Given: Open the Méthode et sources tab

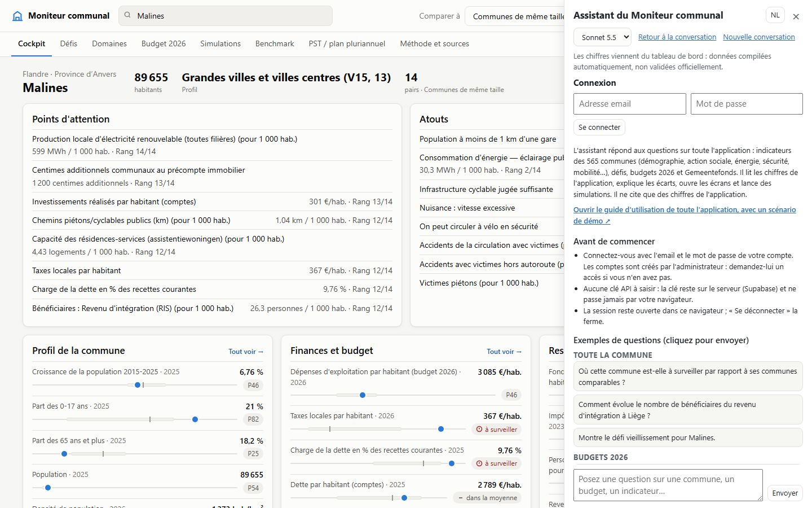Looking at the screenshot, I should [x=434, y=43].
